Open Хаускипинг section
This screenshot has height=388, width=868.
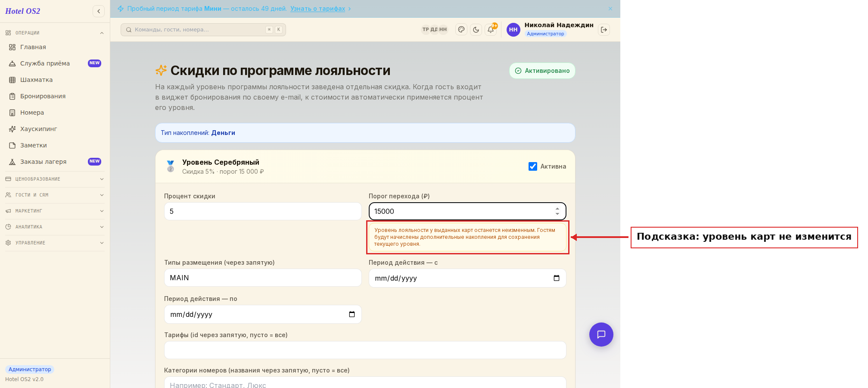pos(55,129)
